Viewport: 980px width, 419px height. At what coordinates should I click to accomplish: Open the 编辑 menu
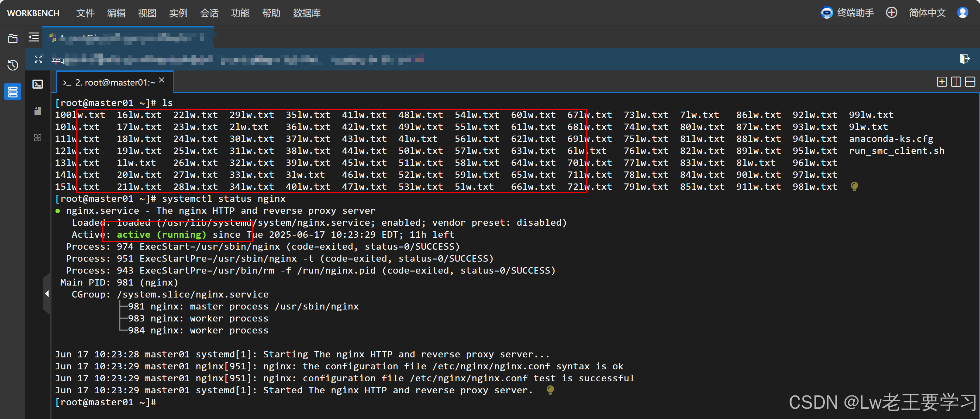click(117, 13)
